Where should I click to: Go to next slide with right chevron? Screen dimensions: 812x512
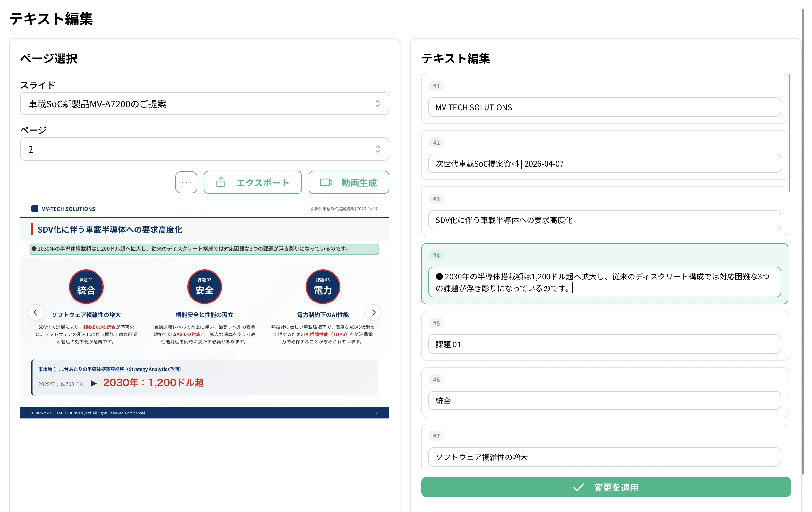tap(373, 312)
